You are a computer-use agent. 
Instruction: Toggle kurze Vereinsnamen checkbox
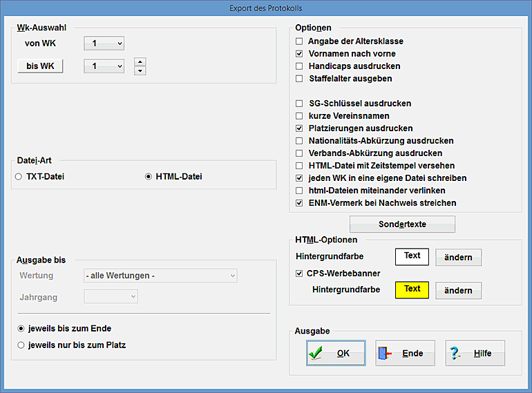coord(299,116)
